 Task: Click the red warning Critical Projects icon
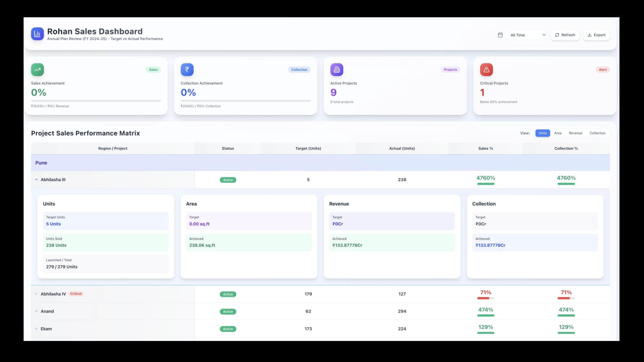coord(486,70)
